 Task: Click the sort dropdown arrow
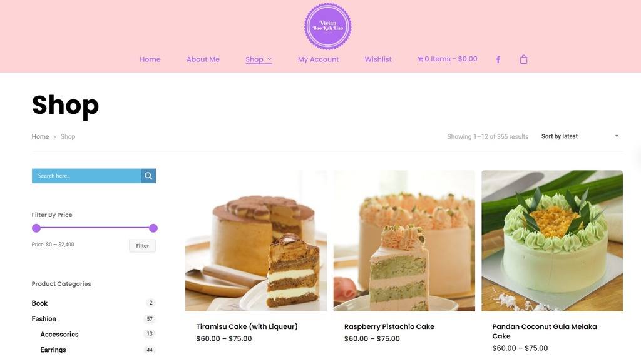(617, 136)
